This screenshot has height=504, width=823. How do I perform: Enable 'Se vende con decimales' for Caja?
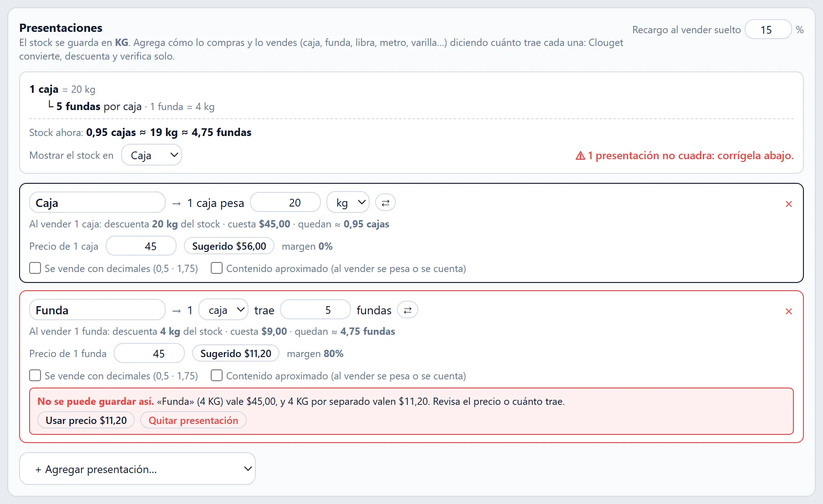pos(35,268)
